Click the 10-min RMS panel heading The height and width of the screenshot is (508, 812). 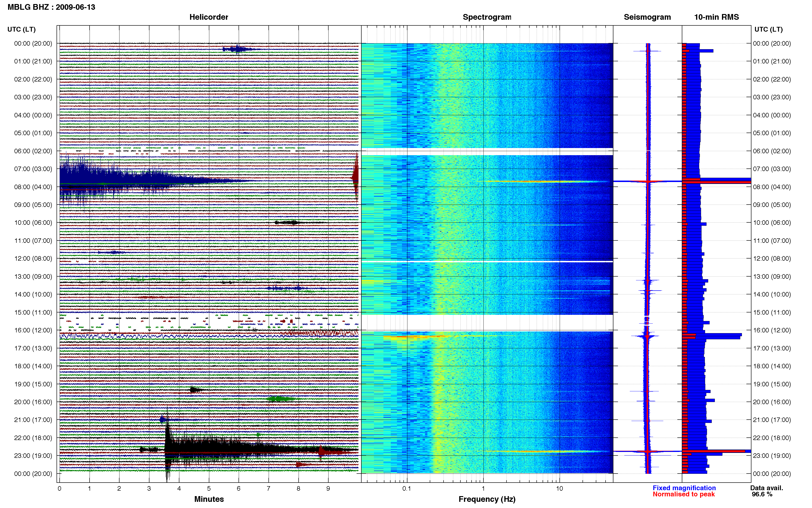[716, 17]
